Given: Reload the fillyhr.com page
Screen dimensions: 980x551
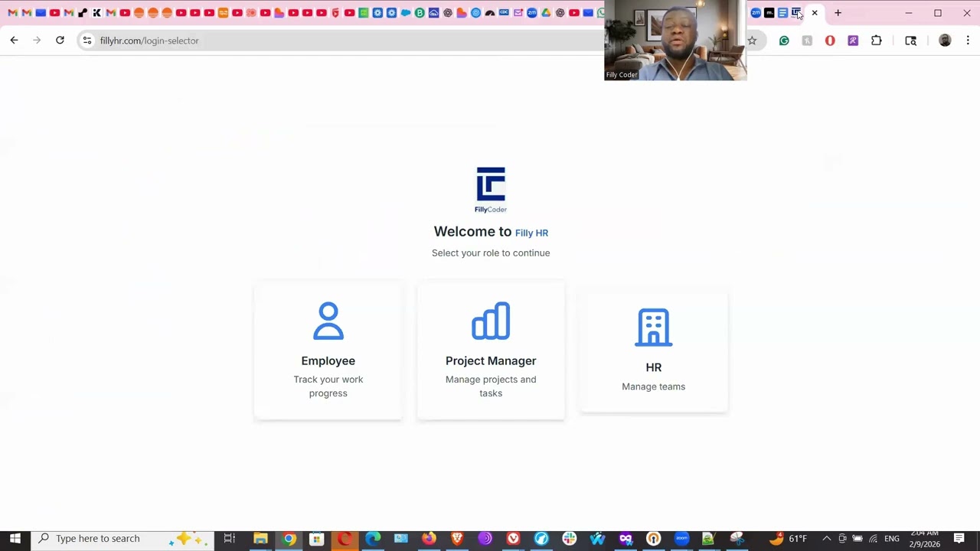Looking at the screenshot, I should pos(60,41).
